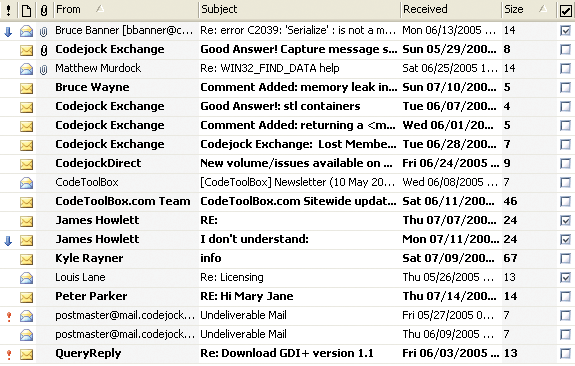Select CodejockDirect sender name
This screenshot has height=366, width=575.
[98, 163]
